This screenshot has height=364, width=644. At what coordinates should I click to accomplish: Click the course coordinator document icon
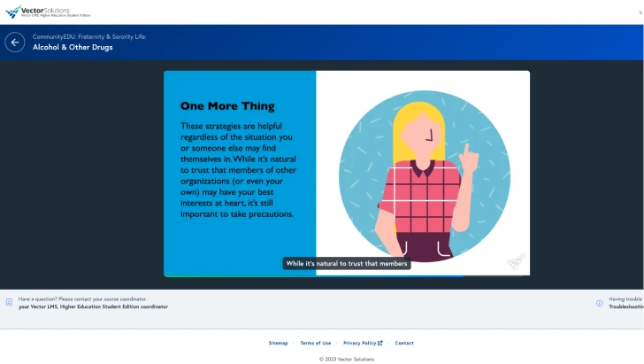coord(9,302)
